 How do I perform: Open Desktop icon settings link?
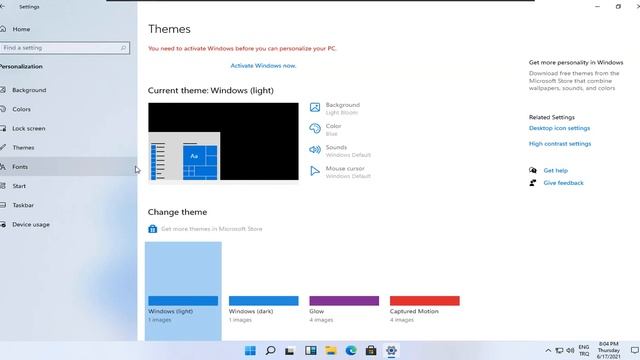[559, 128]
